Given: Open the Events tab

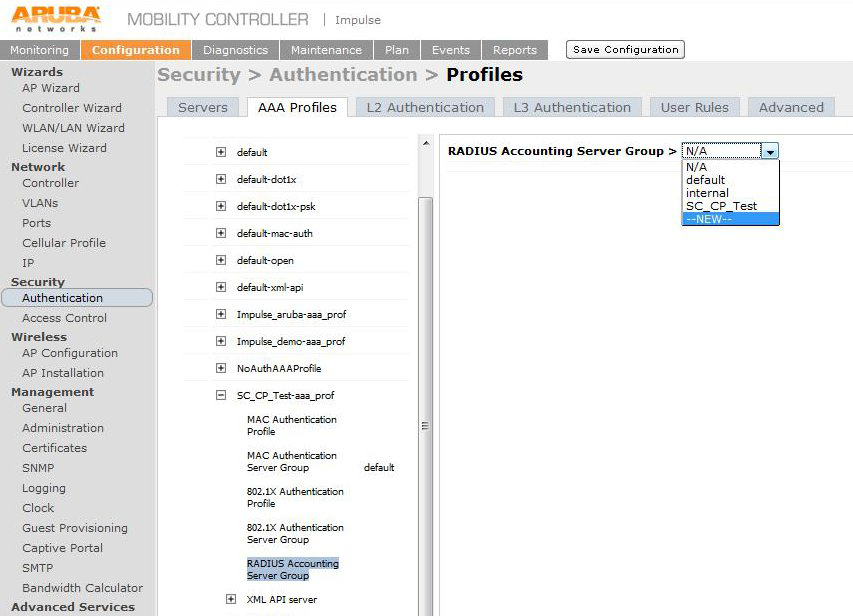Looking at the screenshot, I should 451,50.
